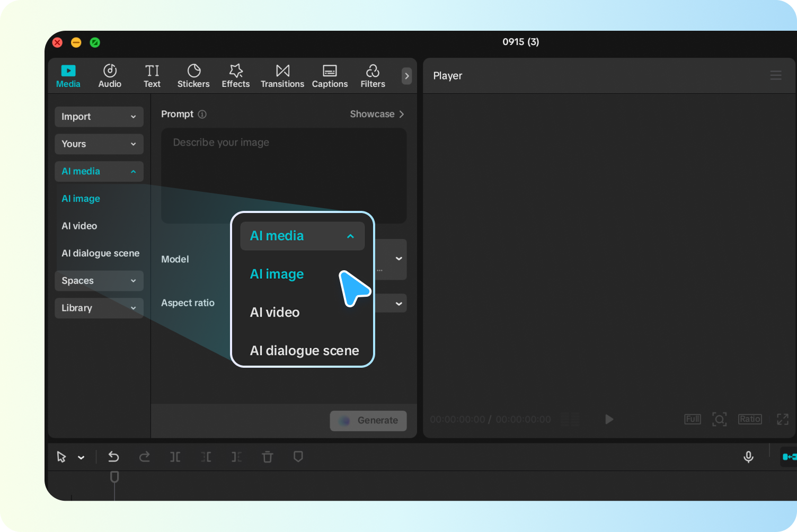Open the Effects panel

(x=235, y=76)
